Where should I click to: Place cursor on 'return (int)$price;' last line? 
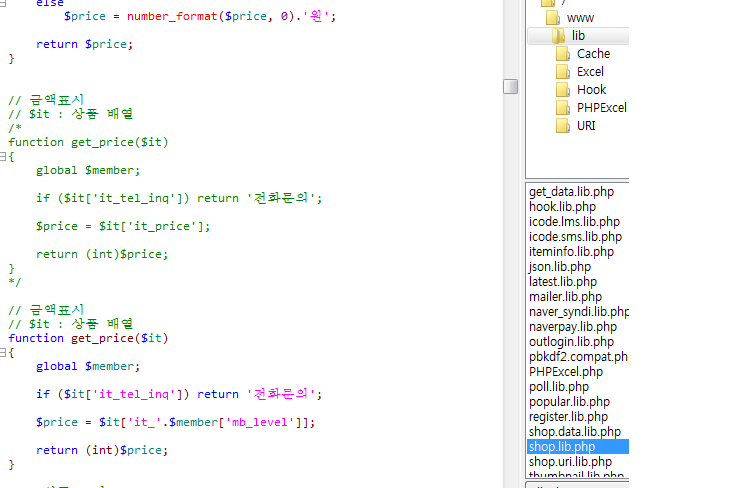click(x=101, y=450)
